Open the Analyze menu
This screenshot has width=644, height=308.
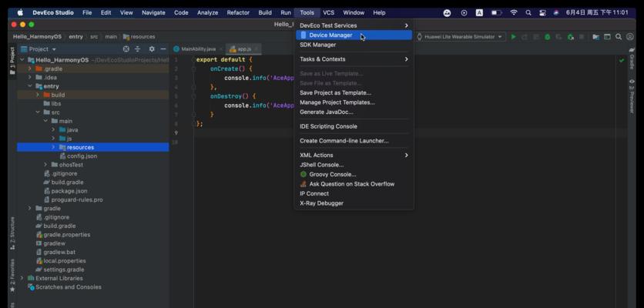pos(207,13)
